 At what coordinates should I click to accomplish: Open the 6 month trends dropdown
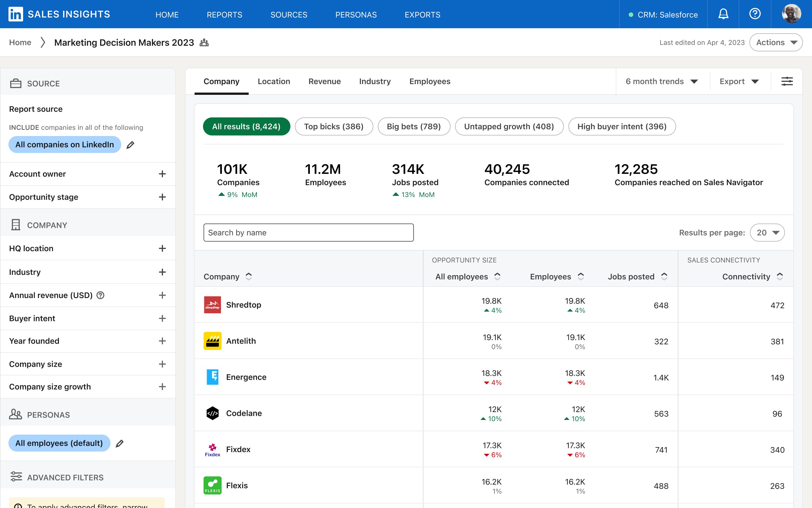[662, 81]
